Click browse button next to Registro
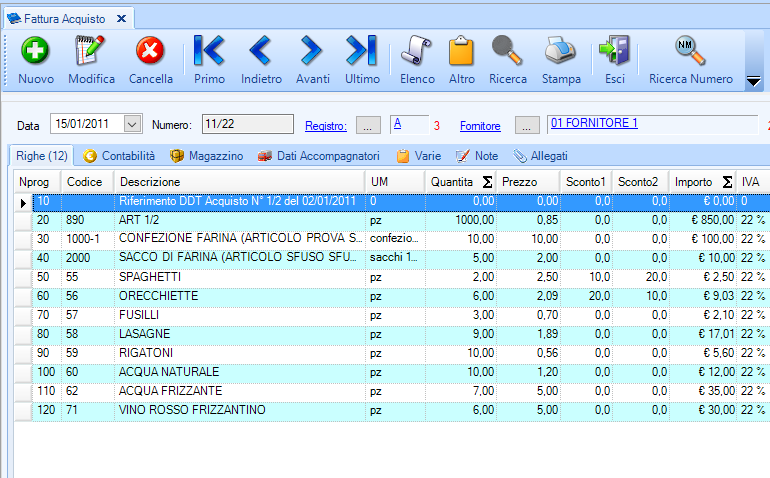Image resolution: width=770 pixels, height=478 pixels. click(369, 125)
